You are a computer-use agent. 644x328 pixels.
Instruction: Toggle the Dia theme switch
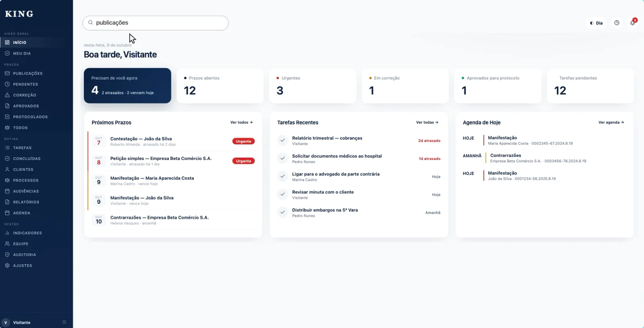(x=596, y=23)
